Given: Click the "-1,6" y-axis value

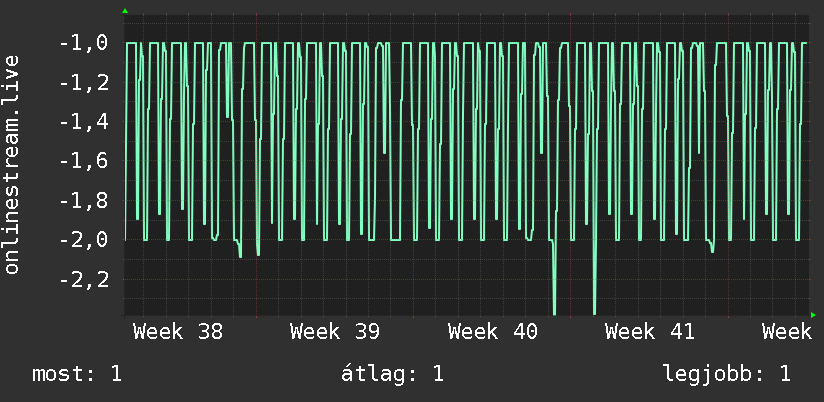Looking at the screenshot, I should coord(84,161).
